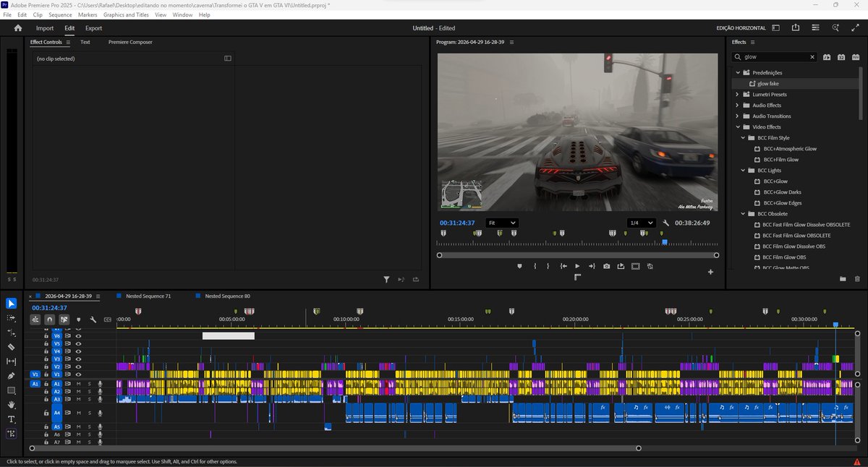This screenshot has height=467, width=868.
Task: Open the Sequence menu
Action: [x=60, y=14]
